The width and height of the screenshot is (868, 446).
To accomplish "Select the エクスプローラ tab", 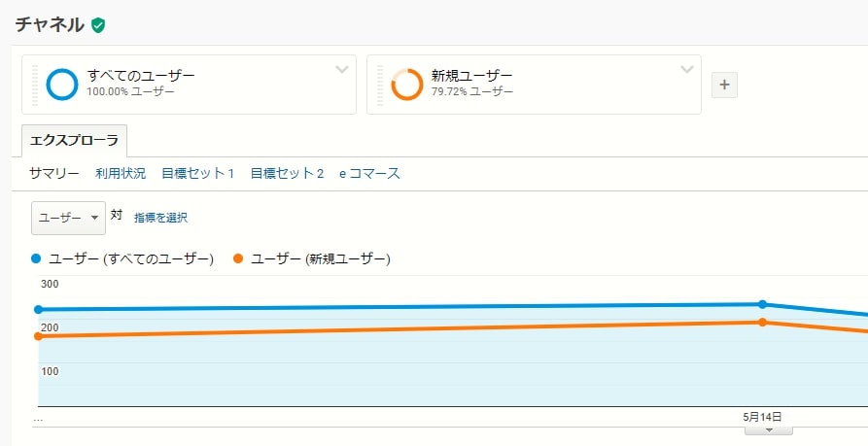I will point(74,141).
